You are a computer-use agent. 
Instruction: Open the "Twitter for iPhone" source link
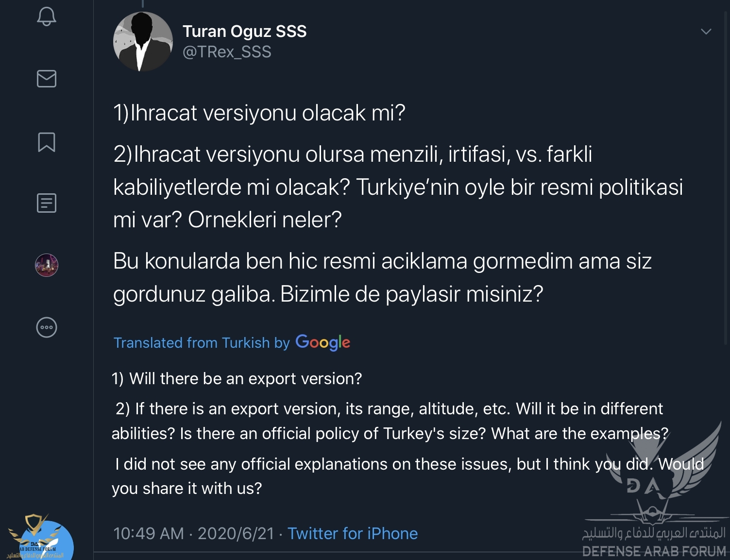click(x=352, y=533)
